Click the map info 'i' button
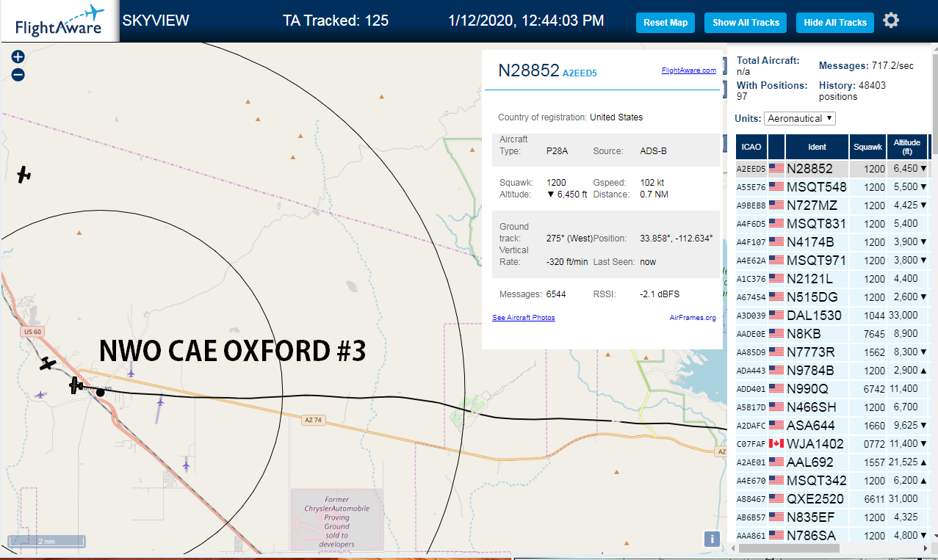 (712, 539)
